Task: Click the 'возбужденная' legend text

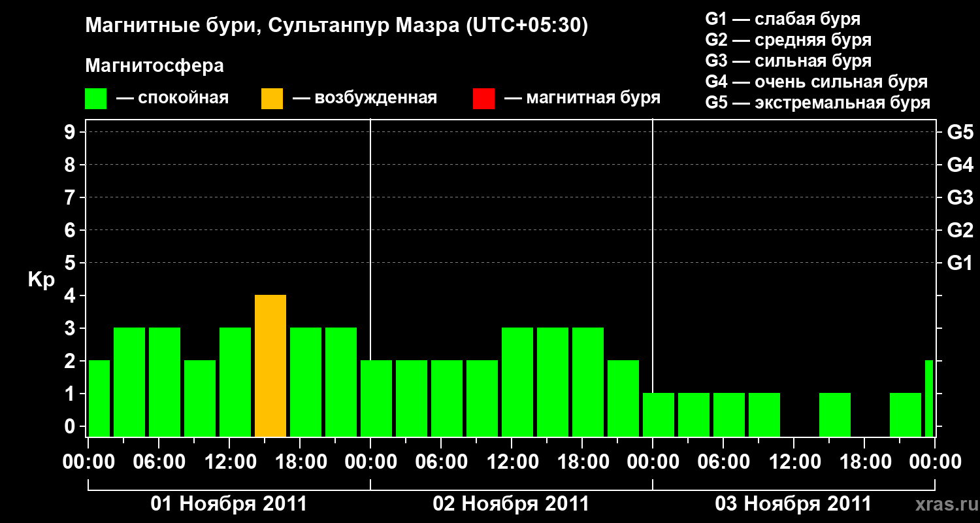Action: (376, 99)
